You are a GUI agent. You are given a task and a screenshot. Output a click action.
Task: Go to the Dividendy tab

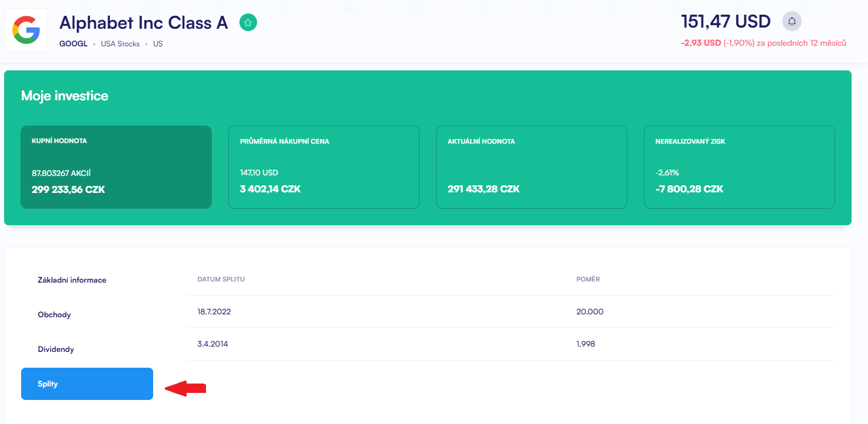tap(56, 350)
